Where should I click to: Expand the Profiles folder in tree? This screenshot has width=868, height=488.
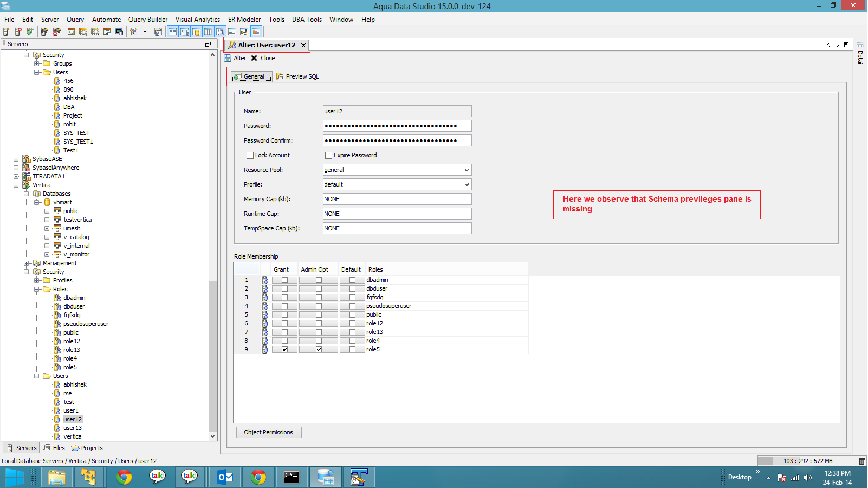pyautogui.click(x=36, y=280)
